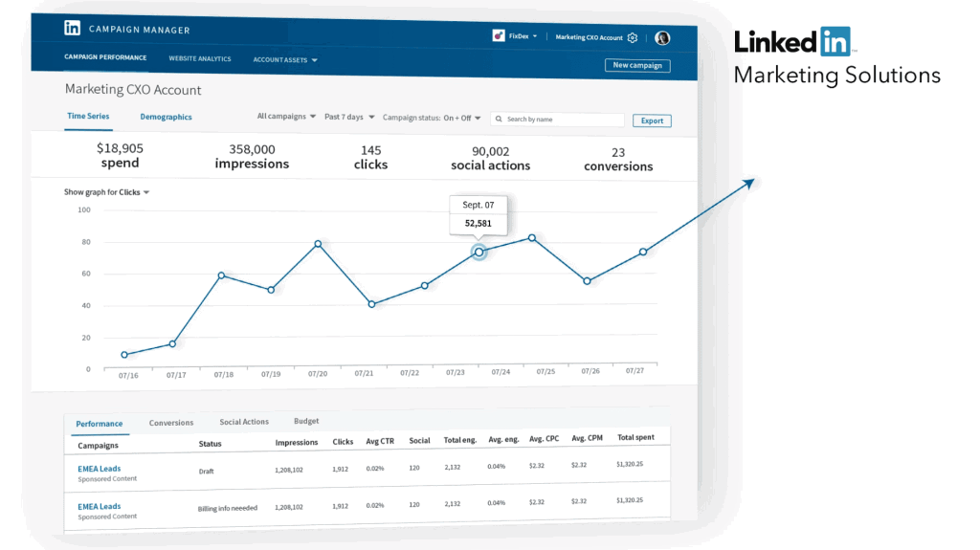Click the Total eng. column header
The height and width of the screenshot is (550, 980).
click(460, 440)
